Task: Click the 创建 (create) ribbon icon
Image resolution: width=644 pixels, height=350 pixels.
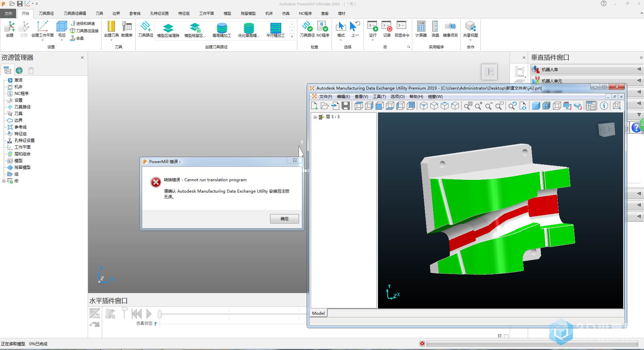Action: tap(10, 29)
